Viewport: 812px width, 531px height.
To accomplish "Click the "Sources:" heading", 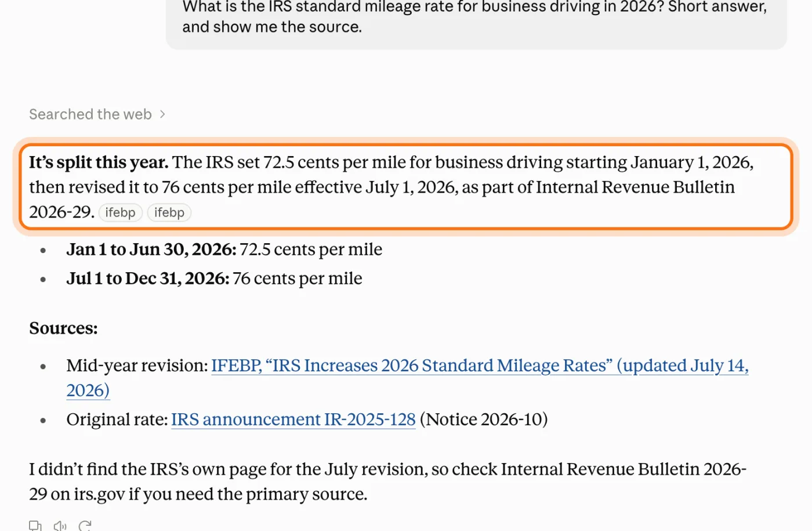I will (x=63, y=328).
